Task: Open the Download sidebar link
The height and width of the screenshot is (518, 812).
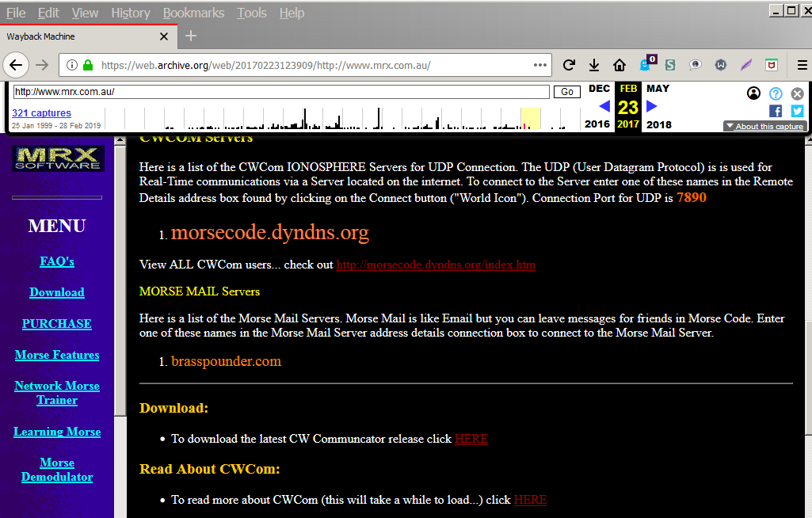Action: [57, 292]
